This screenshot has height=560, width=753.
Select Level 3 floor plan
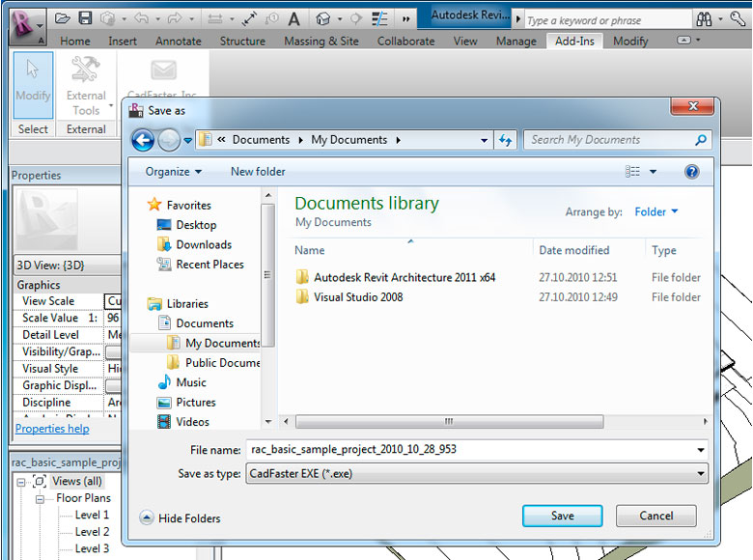pos(92,548)
